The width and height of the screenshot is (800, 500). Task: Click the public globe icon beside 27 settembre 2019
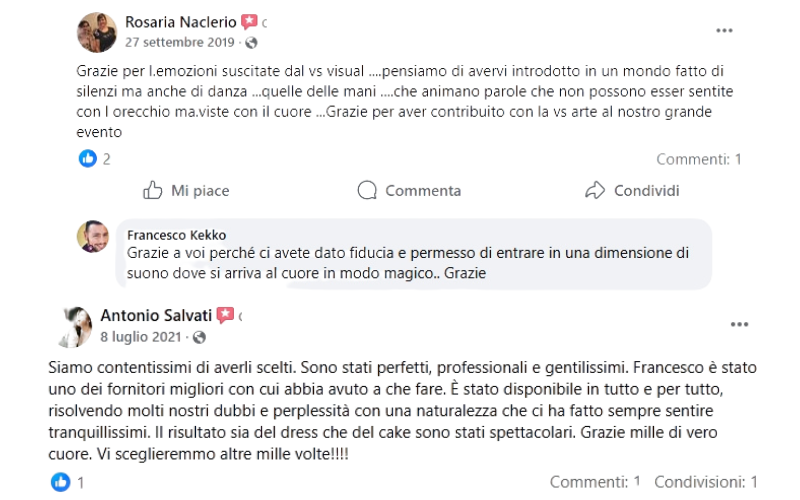click(250, 43)
